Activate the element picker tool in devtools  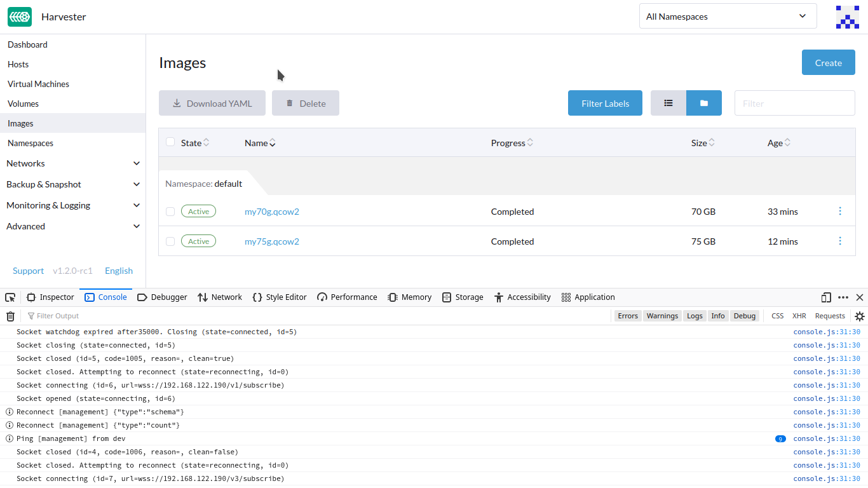(x=10, y=297)
